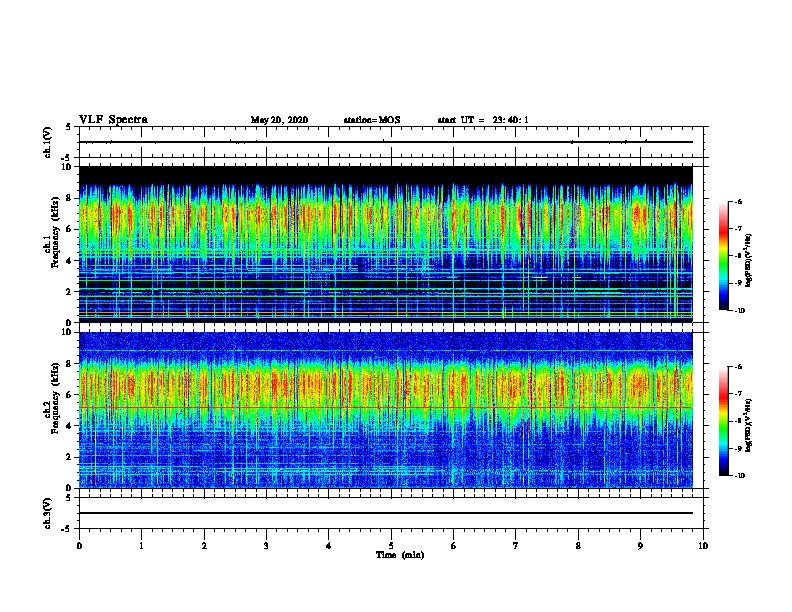Viewport: 792px width, 612px height.
Task: Click the date "May 20, 2020"
Action: pos(279,120)
